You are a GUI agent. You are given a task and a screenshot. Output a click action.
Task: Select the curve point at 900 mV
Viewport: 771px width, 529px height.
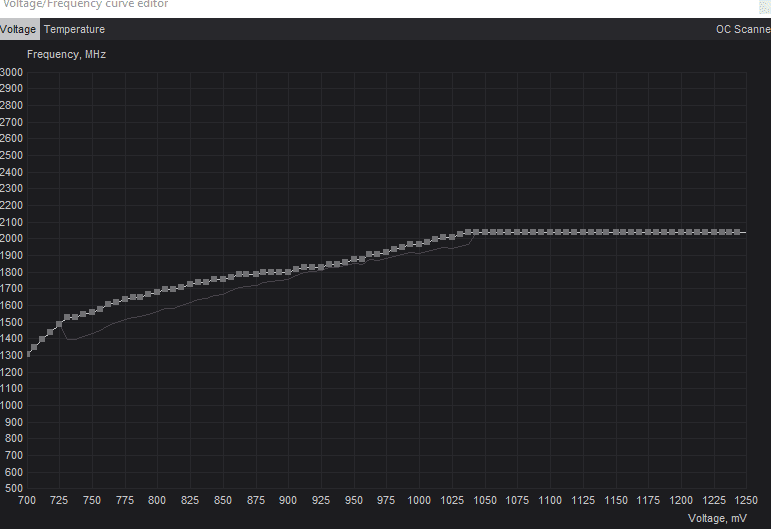[288, 272]
